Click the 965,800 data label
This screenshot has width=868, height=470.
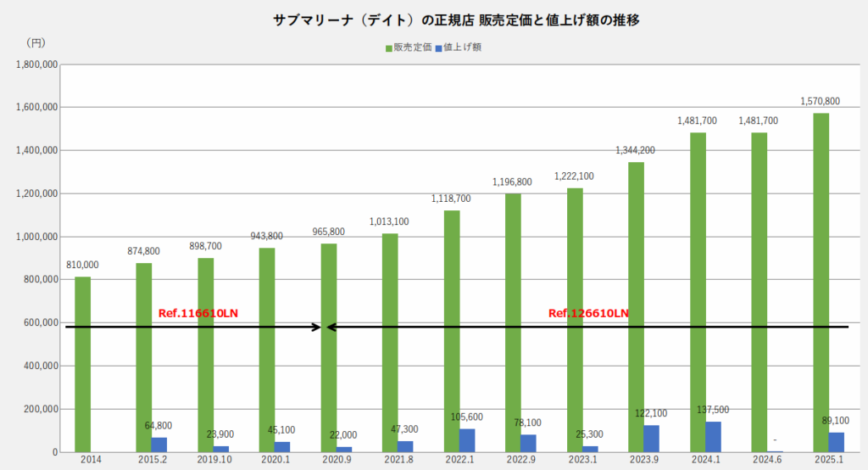(x=328, y=232)
